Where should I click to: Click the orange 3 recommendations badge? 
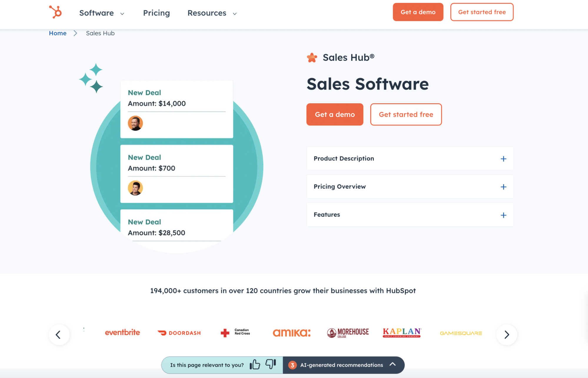coord(292,365)
